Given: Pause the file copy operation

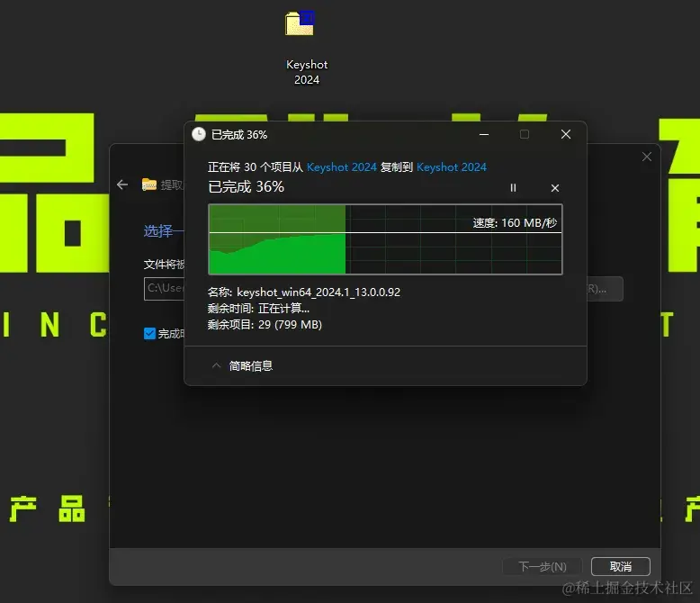Looking at the screenshot, I should click(513, 188).
